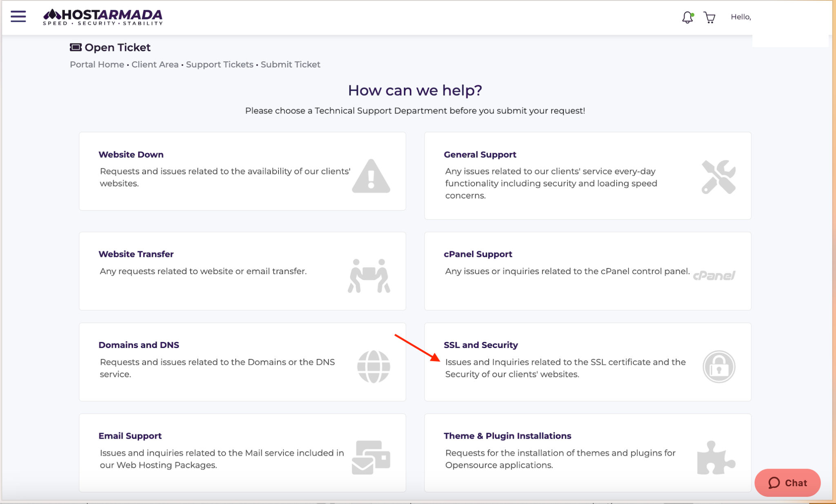Open Client Area breadcrumb link

point(155,64)
